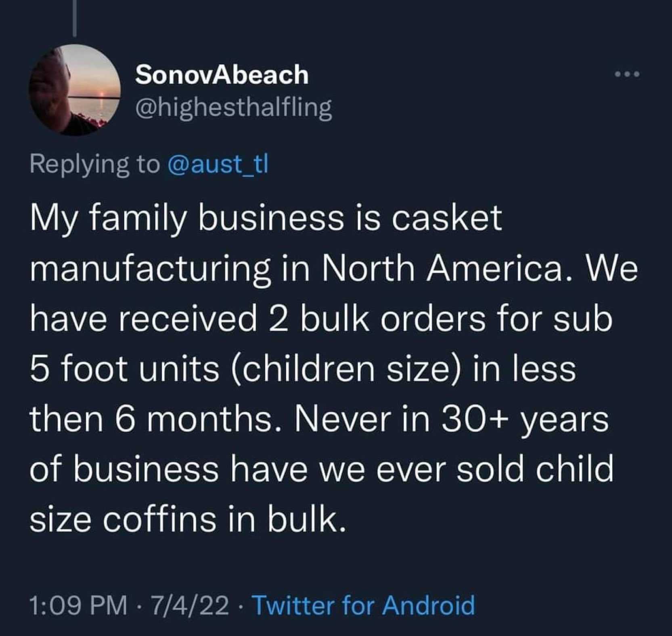The height and width of the screenshot is (636, 672).
Task: Click the 7/4/22 date in footer
Action: 189,606
